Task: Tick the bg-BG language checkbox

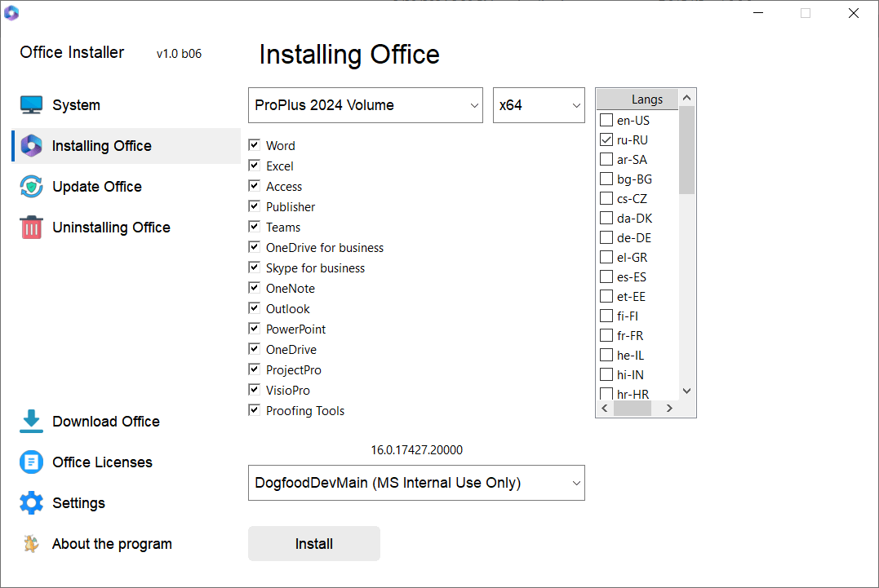Action: coord(606,179)
